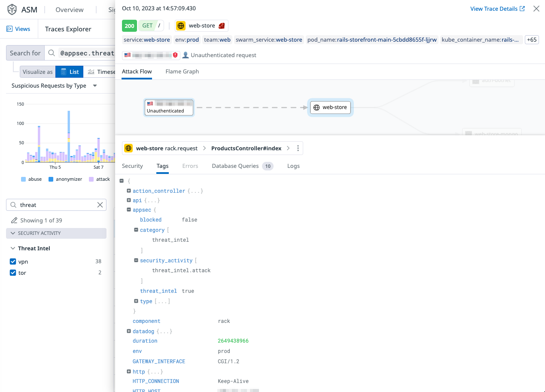Open the Security tab

(132, 166)
